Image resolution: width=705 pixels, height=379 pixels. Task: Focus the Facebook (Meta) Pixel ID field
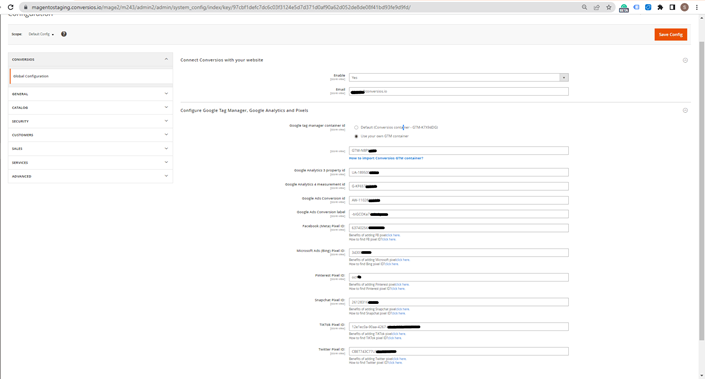tap(459, 228)
